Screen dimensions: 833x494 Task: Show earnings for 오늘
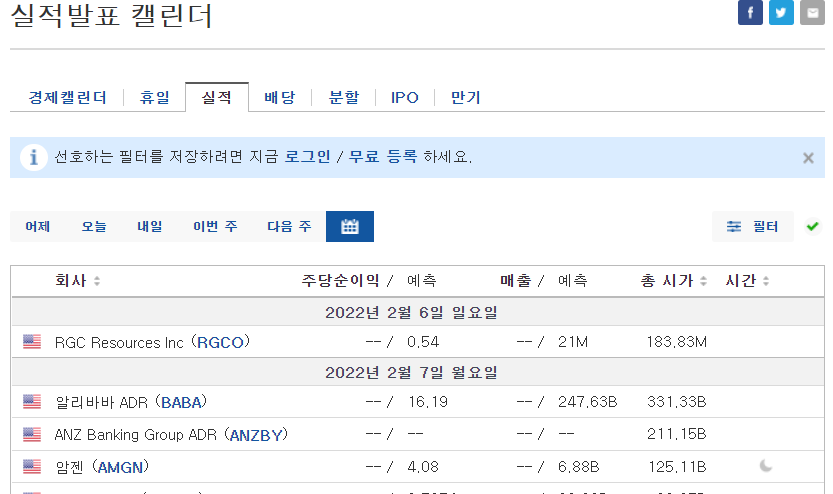click(x=94, y=226)
